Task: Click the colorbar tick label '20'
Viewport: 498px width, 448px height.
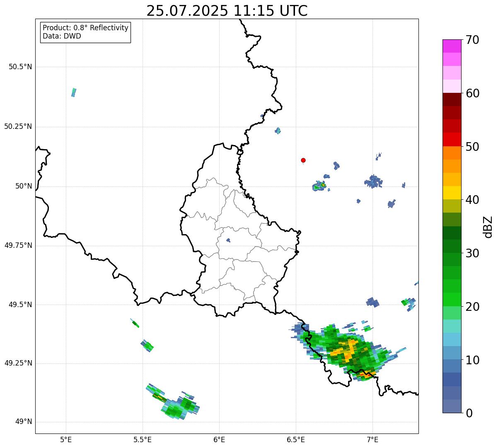Action: (472, 307)
